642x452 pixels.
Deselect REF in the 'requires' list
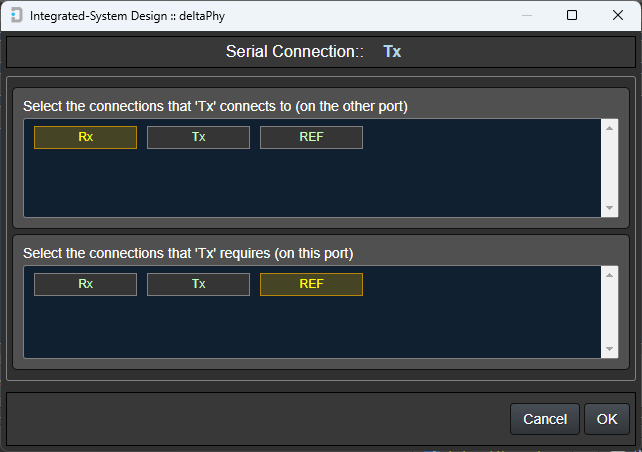click(311, 284)
